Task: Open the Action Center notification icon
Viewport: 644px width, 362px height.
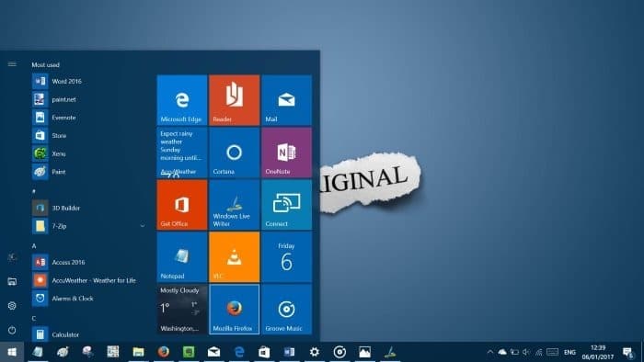Action: point(628,352)
